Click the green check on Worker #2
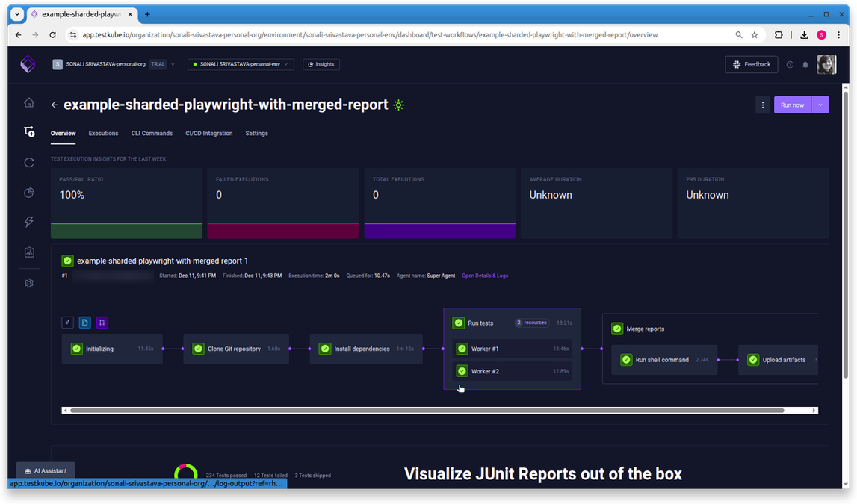Screen dimensions: 857x504 (462, 371)
